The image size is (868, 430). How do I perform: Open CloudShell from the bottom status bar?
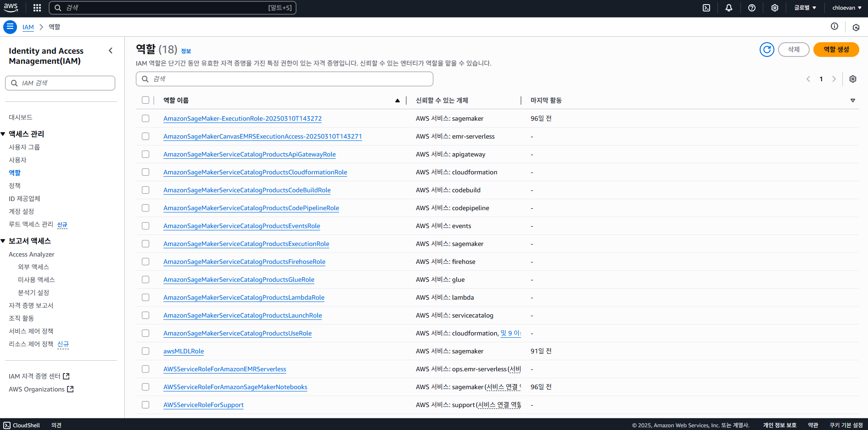[x=22, y=425]
